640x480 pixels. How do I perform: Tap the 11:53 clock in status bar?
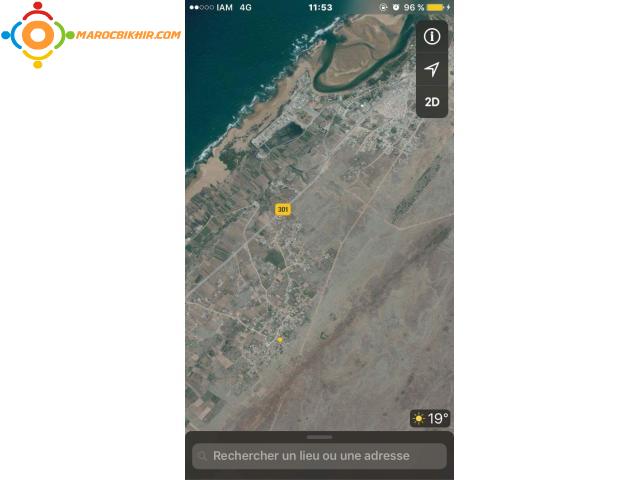coord(320,7)
